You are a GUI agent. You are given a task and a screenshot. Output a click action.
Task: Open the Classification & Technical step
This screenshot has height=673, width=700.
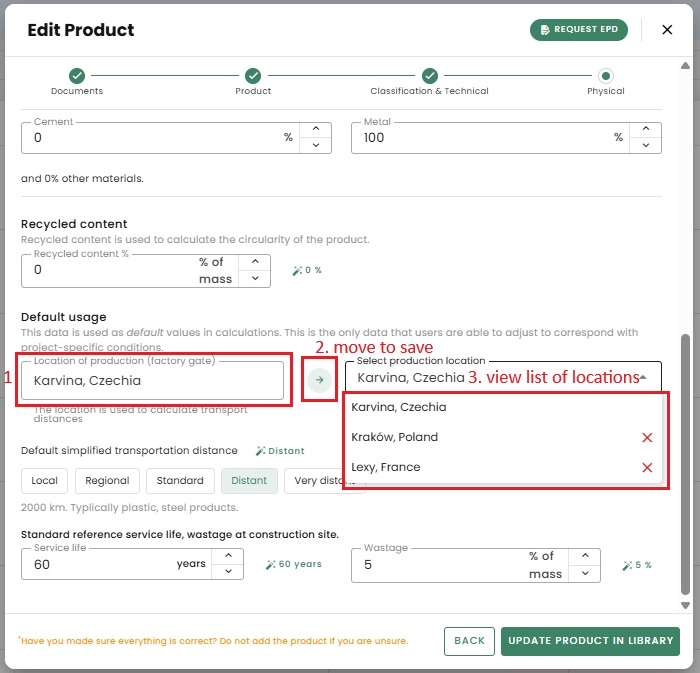(429, 81)
